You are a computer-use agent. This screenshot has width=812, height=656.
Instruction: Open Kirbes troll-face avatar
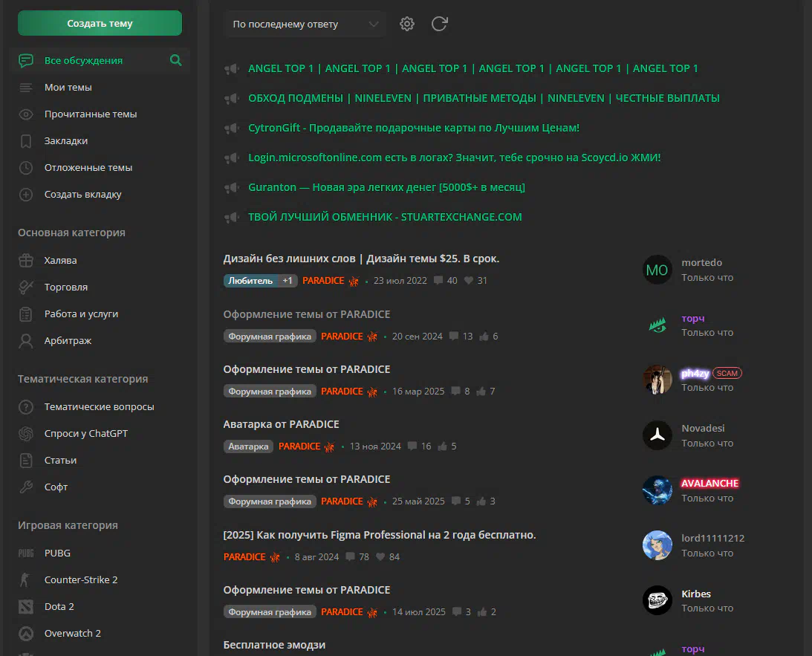pyautogui.click(x=657, y=600)
